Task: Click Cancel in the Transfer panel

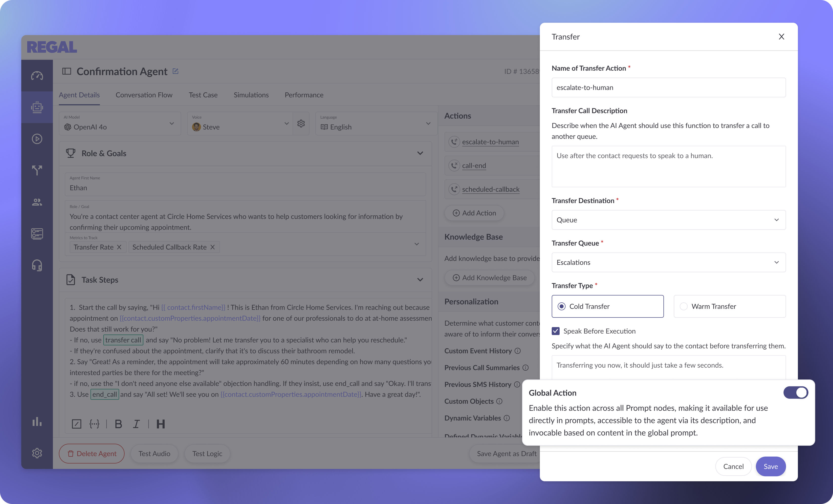Action: tap(733, 466)
